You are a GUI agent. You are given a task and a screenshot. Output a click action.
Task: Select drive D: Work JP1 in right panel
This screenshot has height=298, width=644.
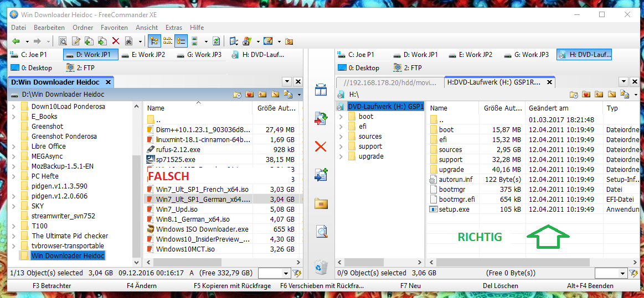click(x=415, y=55)
